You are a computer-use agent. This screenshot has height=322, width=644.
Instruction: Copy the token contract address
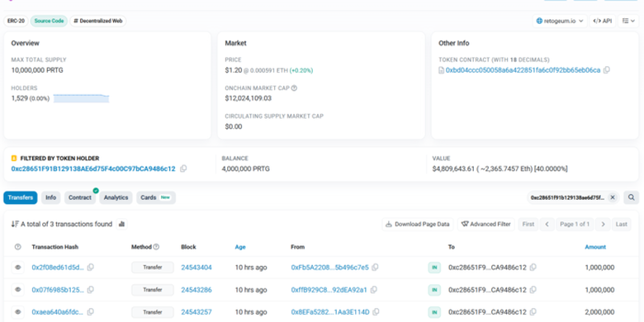pos(607,70)
